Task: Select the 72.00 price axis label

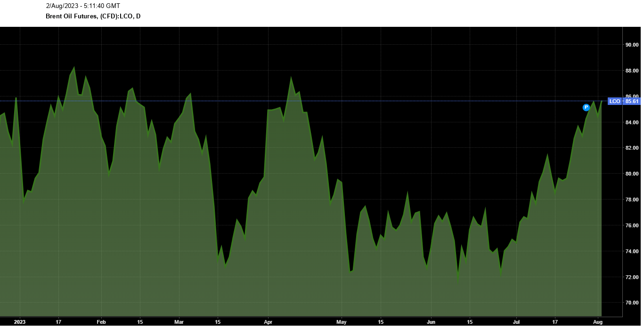Action: tap(631, 277)
